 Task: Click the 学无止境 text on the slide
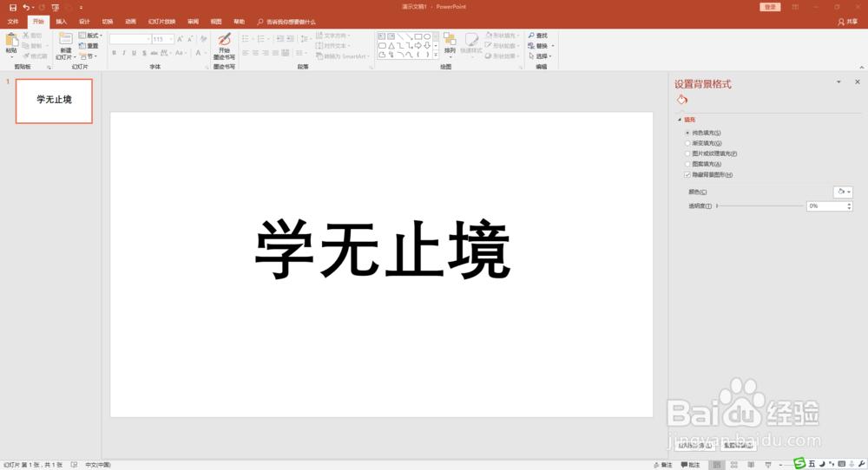[382, 249]
